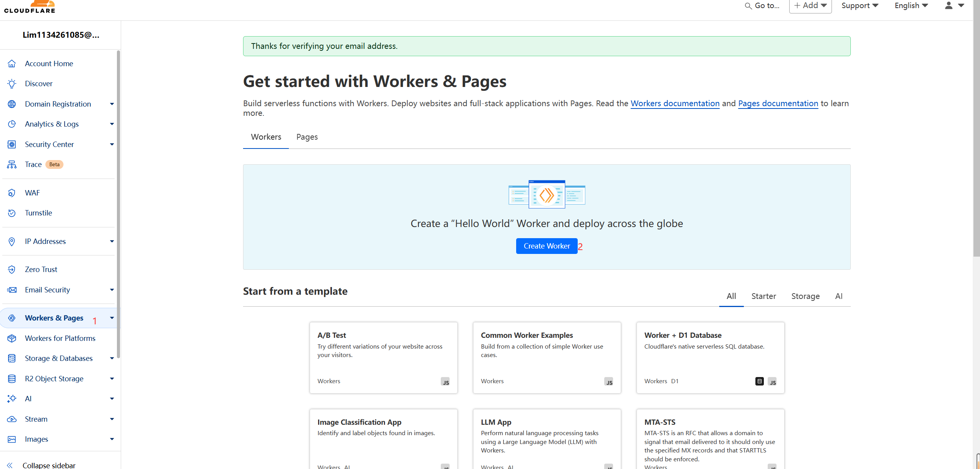Image resolution: width=980 pixels, height=469 pixels.
Task: Open the English language dropdown
Action: pos(911,5)
